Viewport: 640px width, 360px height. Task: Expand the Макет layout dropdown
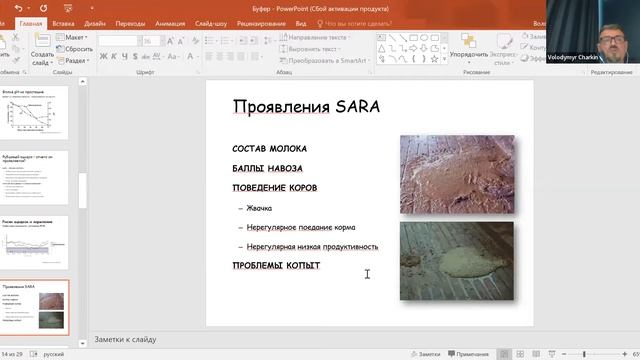coord(72,37)
